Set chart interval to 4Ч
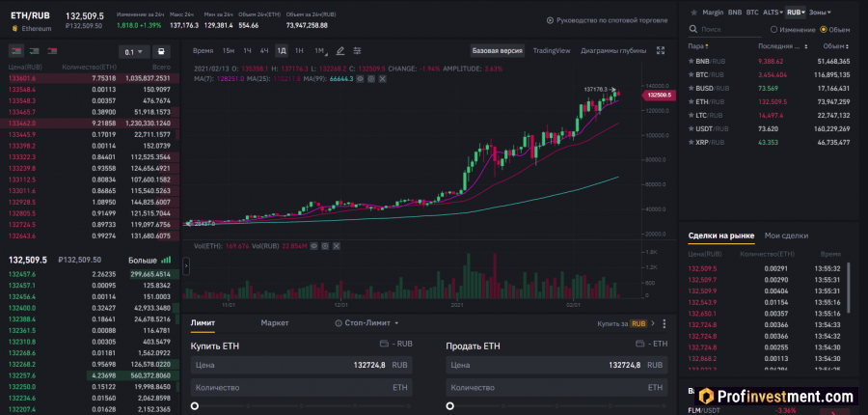The image size is (868, 415). (264, 51)
